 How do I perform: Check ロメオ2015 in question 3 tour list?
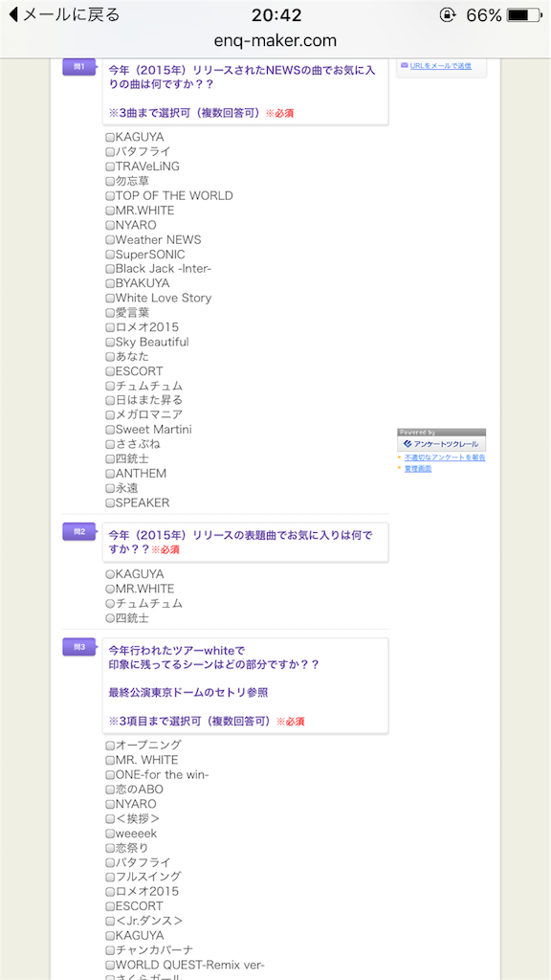[x=110, y=892]
